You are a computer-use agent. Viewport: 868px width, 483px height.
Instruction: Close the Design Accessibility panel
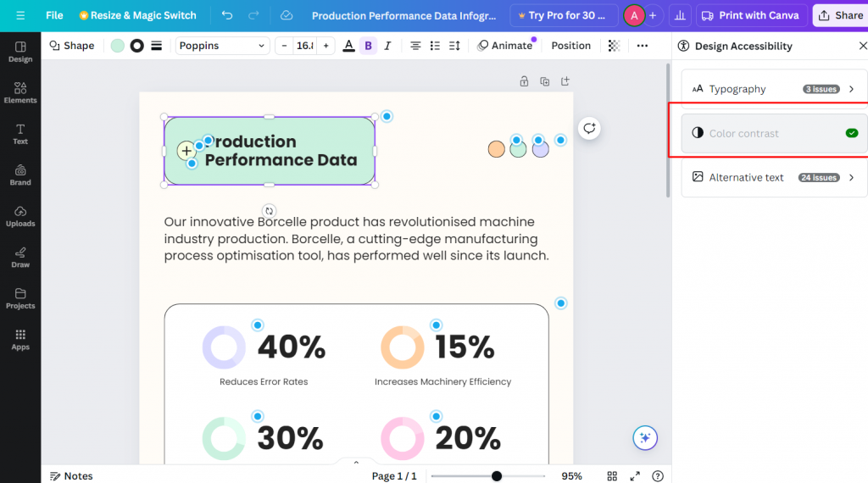coord(862,46)
